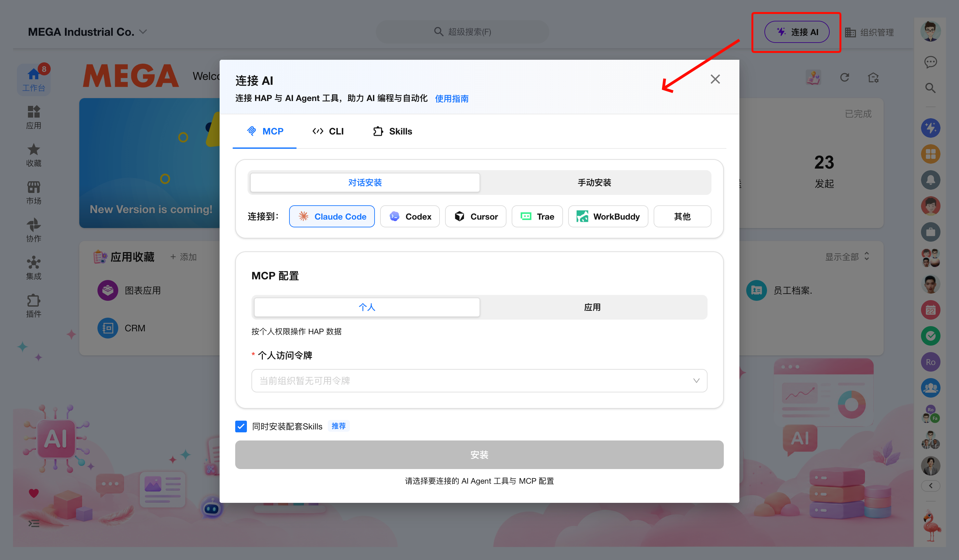Choose Trae as connection target
The width and height of the screenshot is (959, 560).
tap(537, 216)
